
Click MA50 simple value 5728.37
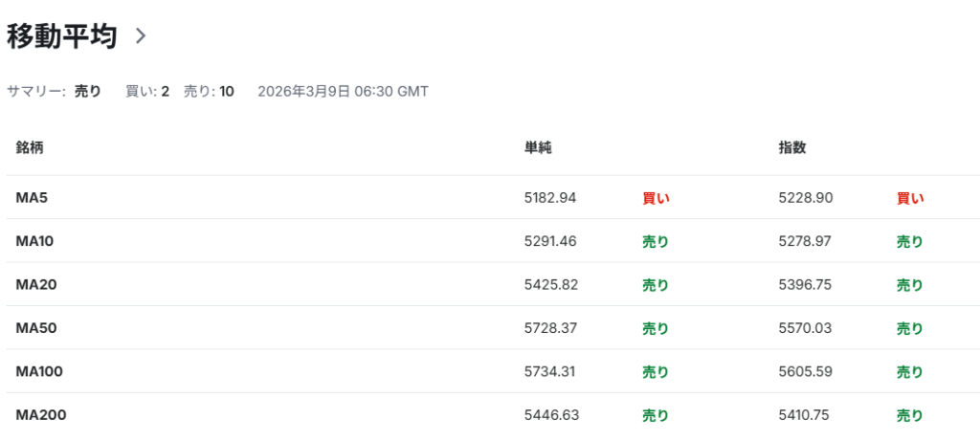[550, 328]
